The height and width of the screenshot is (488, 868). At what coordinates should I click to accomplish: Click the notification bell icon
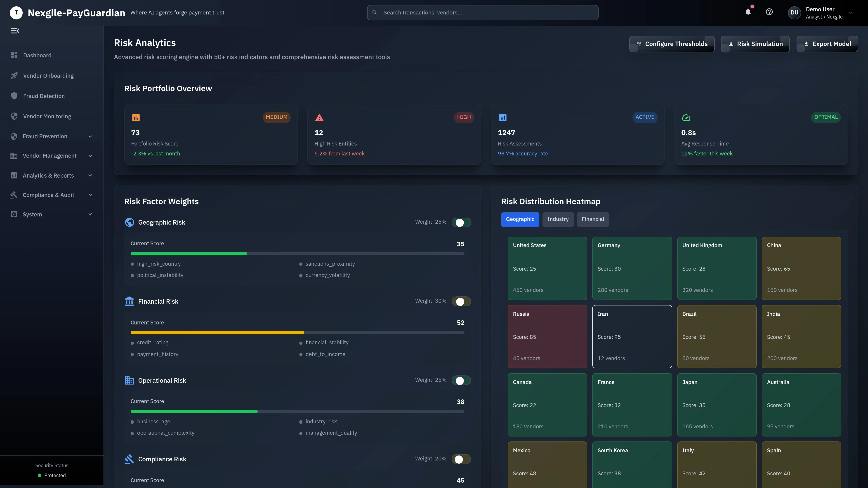[x=748, y=12]
